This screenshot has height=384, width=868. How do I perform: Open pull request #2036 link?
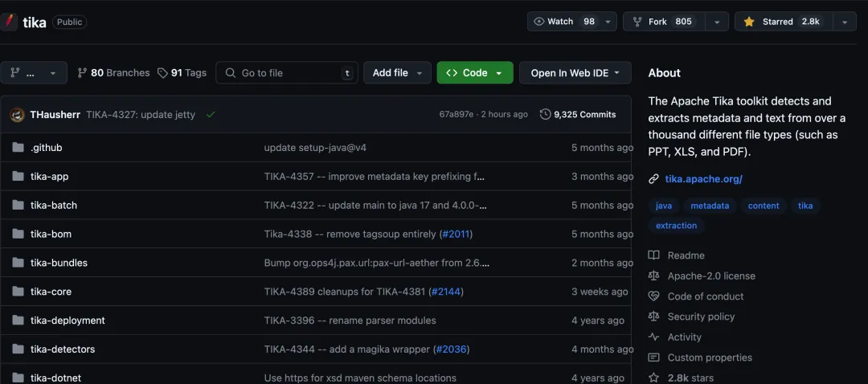pyautogui.click(x=452, y=349)
